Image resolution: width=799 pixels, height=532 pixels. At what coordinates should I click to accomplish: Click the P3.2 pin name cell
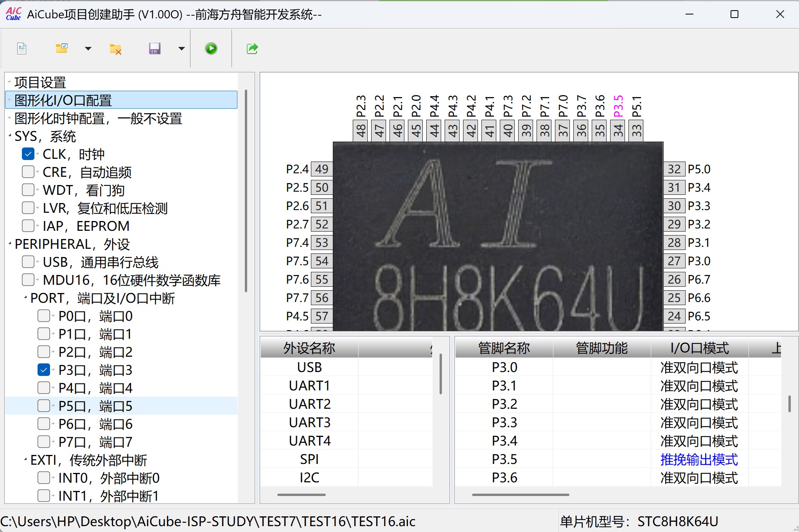coord(504,404)
